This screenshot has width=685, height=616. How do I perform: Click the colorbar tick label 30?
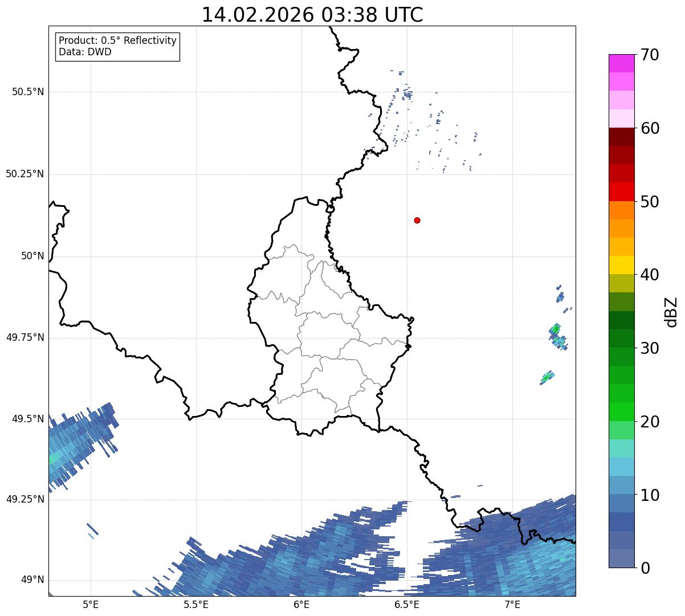tap(650, 348)
